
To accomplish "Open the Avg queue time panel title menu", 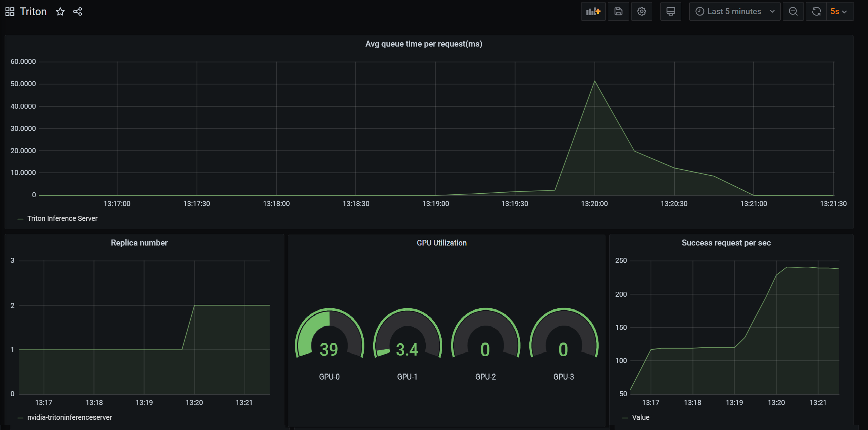I will (x=424, y=44).
